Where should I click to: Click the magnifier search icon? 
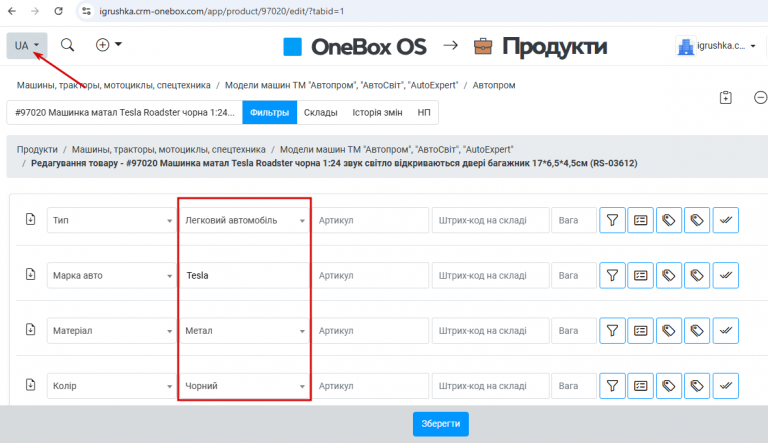tap(68, 45)
